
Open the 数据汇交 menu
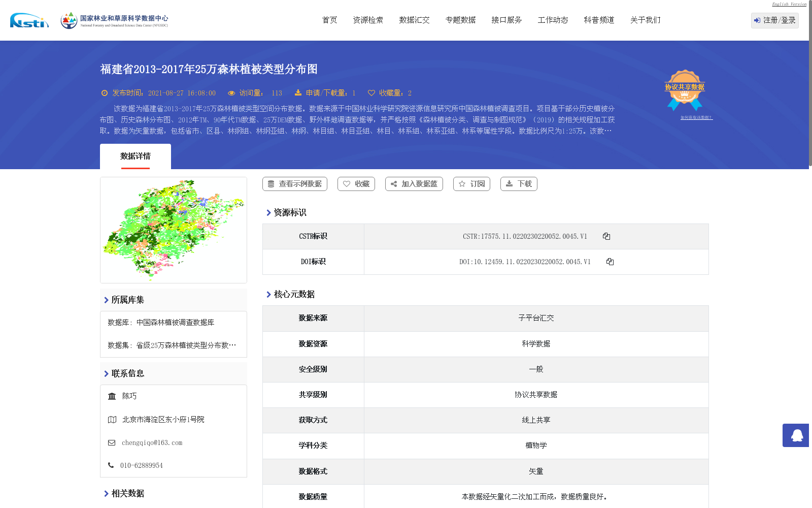click(415, 20)
